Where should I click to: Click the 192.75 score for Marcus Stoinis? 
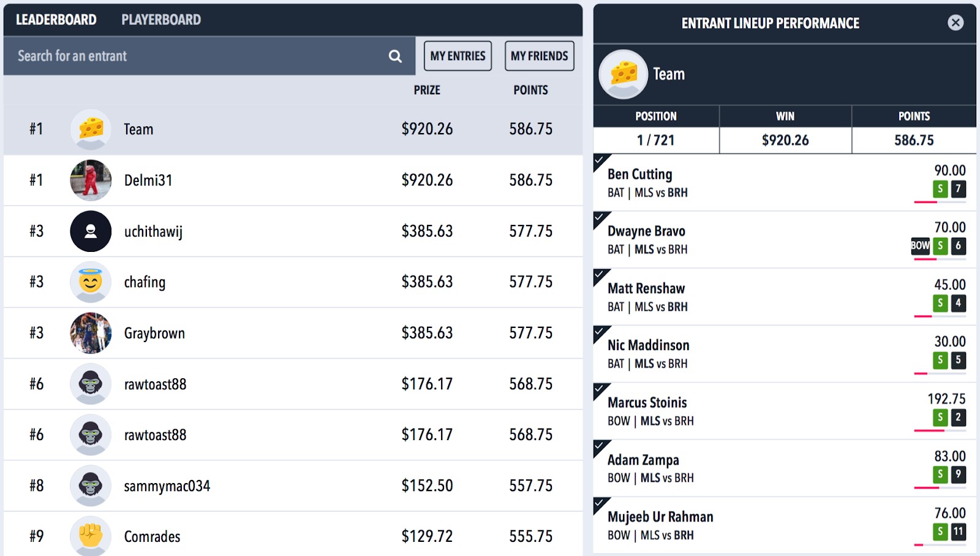946,399
